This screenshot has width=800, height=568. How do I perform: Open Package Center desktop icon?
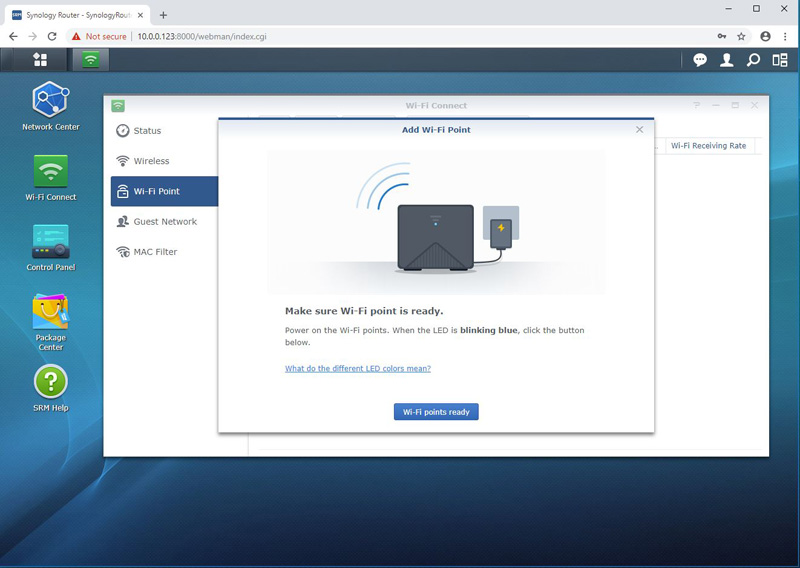tap(50, 313)
